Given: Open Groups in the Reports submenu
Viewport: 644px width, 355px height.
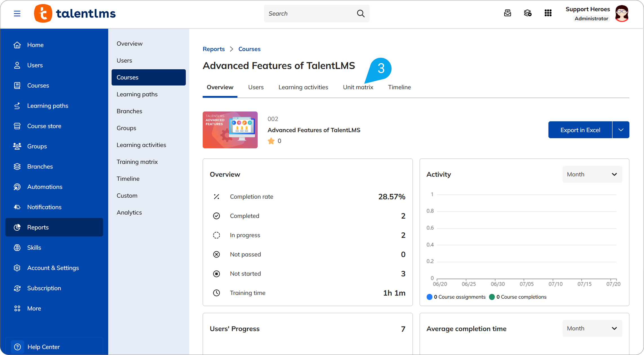Looking at the screenshot, I should 126,128.
